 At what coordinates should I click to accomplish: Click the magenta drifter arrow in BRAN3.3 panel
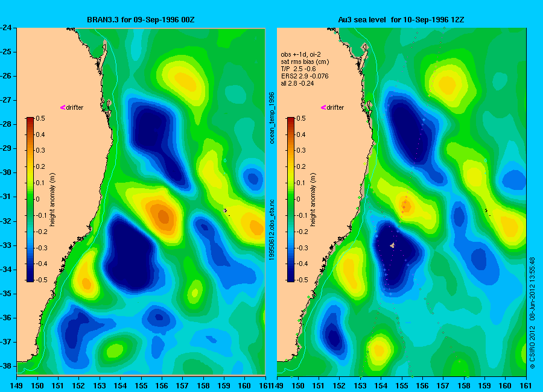(63, 108)
